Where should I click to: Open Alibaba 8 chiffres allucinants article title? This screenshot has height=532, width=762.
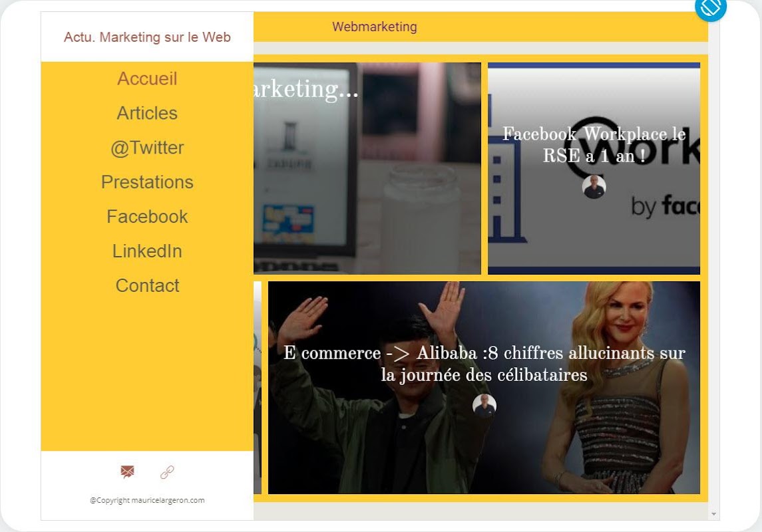(x=484, y=364)
